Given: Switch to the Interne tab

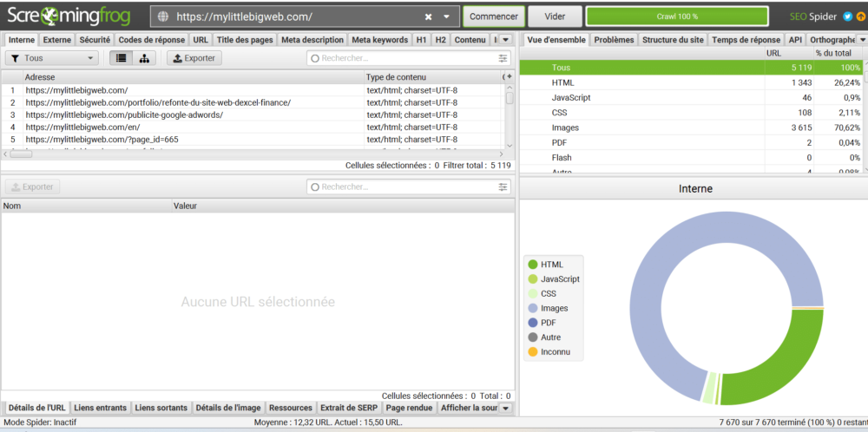Looking at the screenshot, I should click(22, 40).
